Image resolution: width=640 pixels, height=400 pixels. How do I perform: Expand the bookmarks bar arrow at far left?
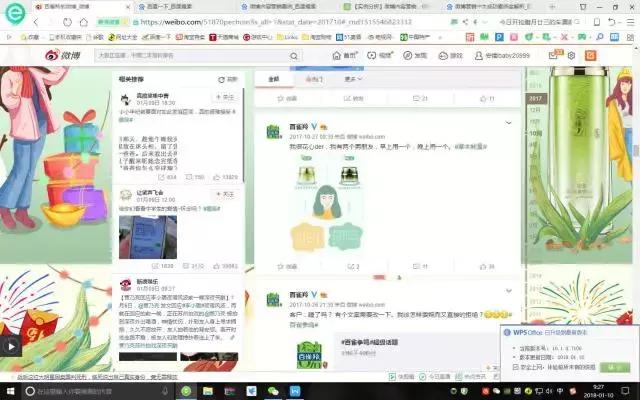pyautogui.click(x=9, y=37)
